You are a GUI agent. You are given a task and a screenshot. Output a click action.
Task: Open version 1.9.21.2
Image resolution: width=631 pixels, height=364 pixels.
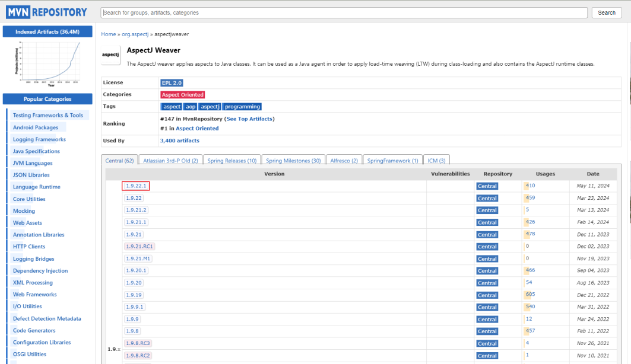(136, 210)
